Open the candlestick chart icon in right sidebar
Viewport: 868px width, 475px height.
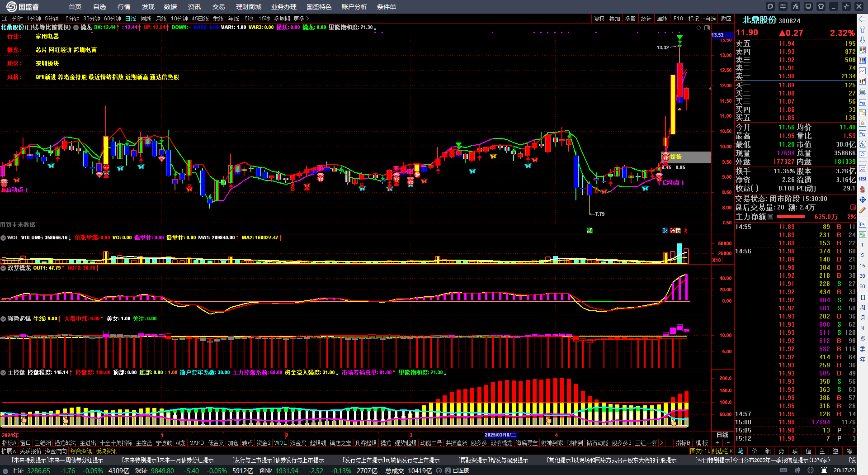[x=863, y=81]
